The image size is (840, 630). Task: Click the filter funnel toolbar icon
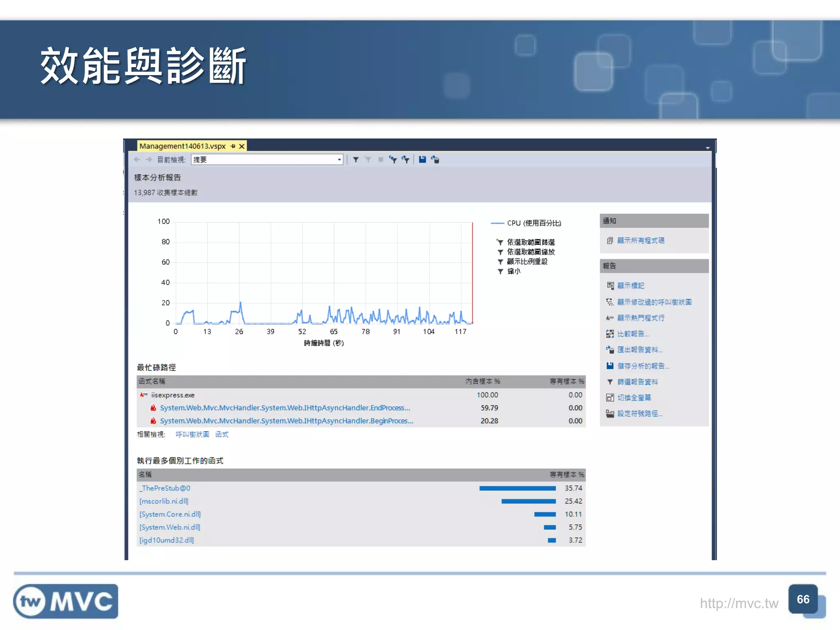coord(356,160)
